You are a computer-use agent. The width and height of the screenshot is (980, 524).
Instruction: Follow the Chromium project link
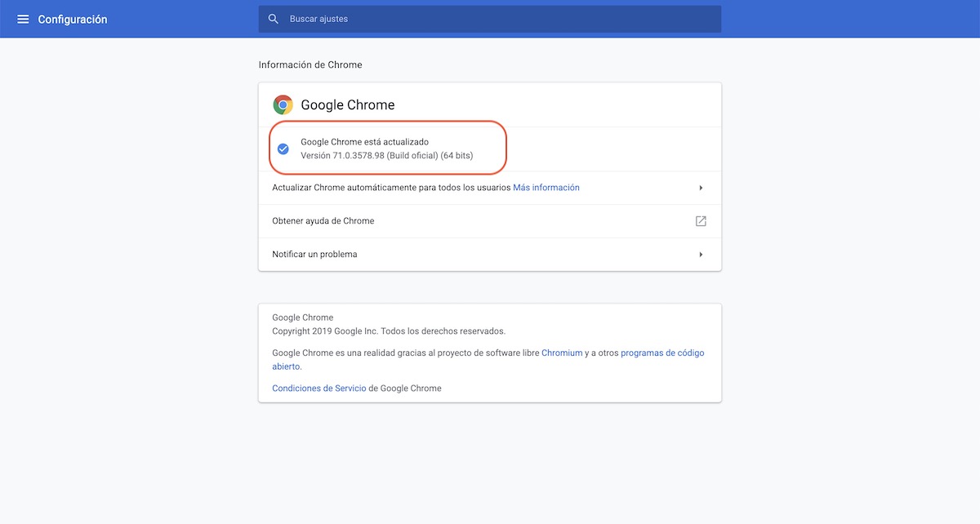[x=562, y=353]
